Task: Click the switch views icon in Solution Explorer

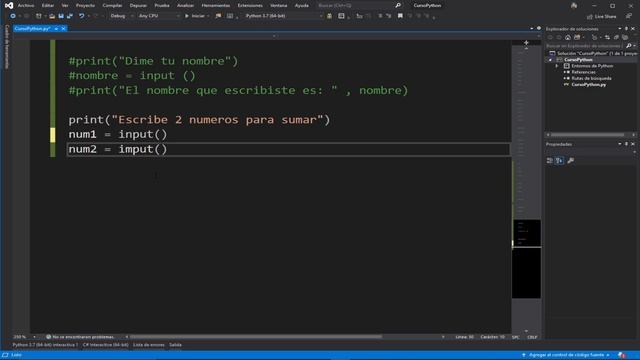Action: point(577,37)
